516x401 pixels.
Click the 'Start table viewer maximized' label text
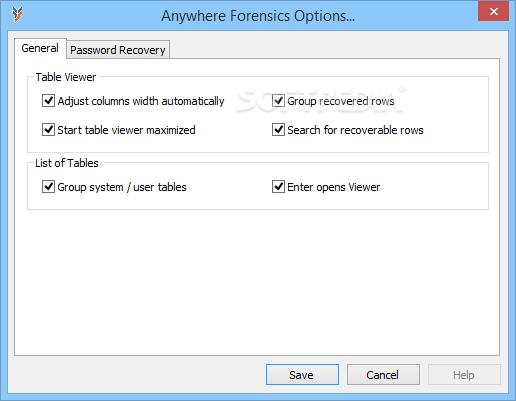(126, 130)
